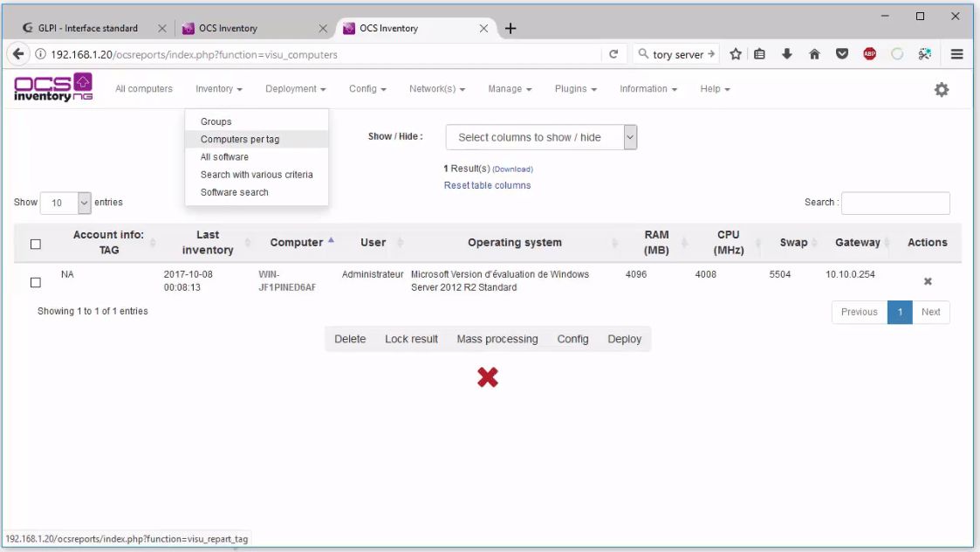Open a new browser tab
Screen dimensions: 980x552
[510, 28]
